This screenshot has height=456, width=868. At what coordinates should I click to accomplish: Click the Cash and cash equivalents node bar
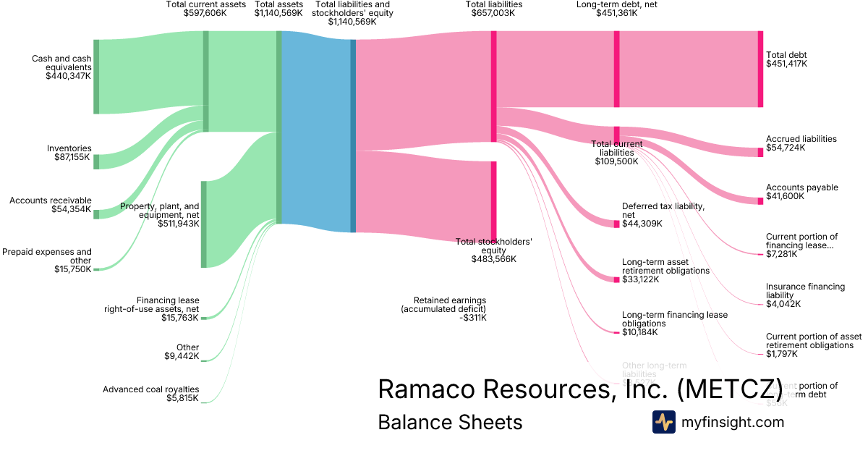tap(96, 77)
